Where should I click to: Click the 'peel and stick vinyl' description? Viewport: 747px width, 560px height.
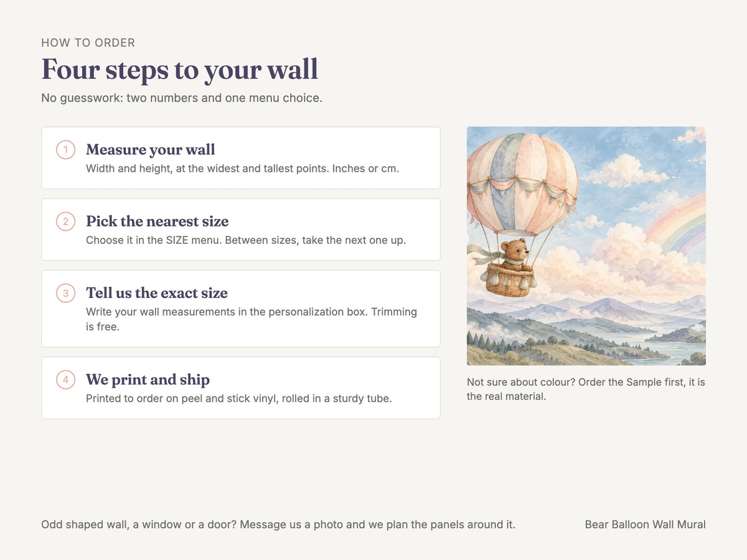(239, 398)
